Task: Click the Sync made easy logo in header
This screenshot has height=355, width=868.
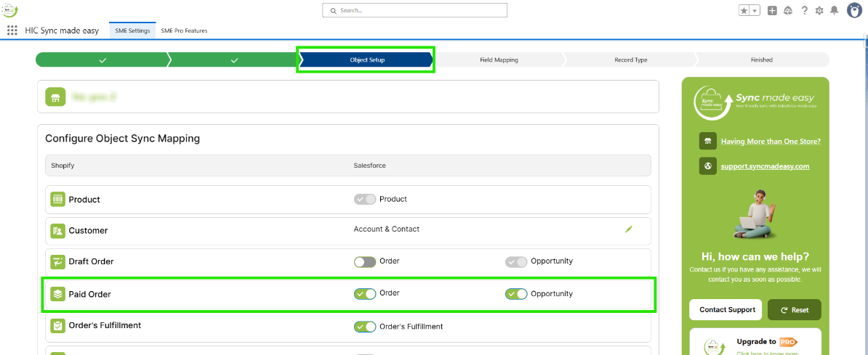Action: point(10,10)
